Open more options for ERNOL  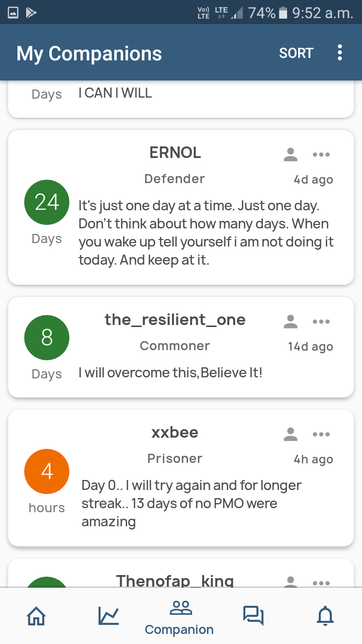tap(321, 154)
